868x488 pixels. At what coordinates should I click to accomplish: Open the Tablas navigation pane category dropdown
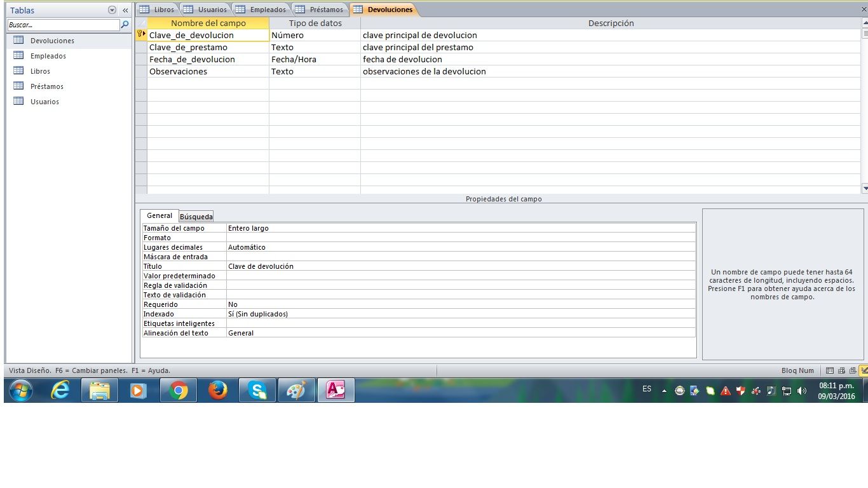112,10
